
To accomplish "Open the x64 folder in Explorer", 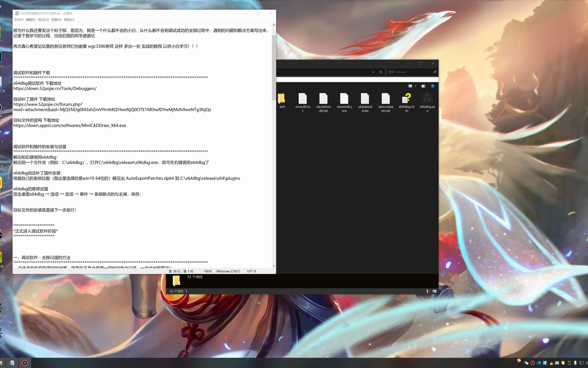I will click(x=282, y=101).
